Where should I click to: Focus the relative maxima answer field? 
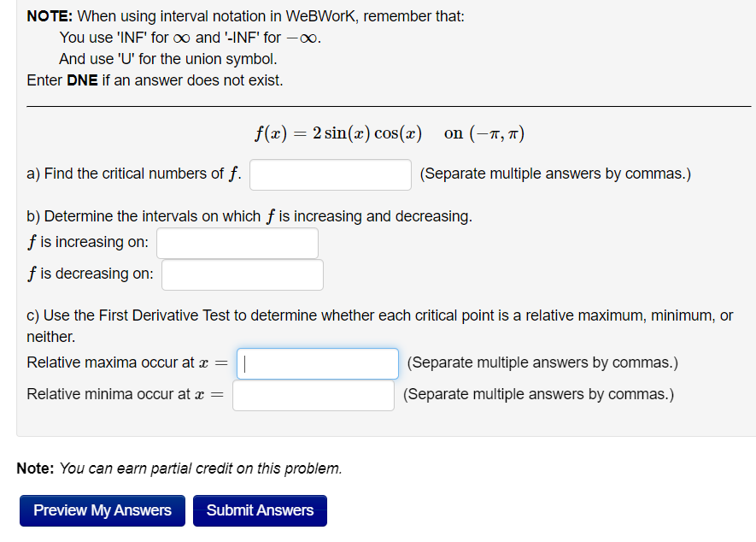pyautogui.click(x=316, y=363)
